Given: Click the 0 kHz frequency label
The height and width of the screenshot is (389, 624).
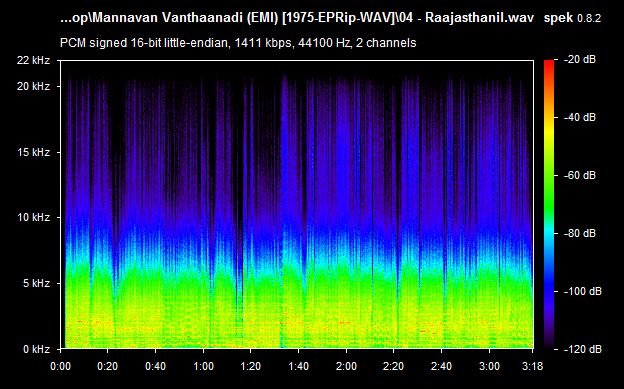Looking at the screenshot, I should (x=36, y=349).
